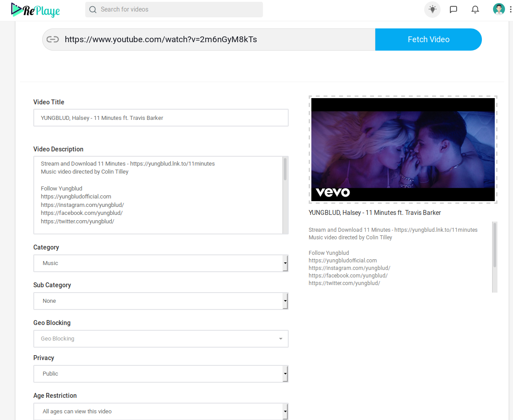
Task: Click the search magnifier icon
Action: point(93,9)
